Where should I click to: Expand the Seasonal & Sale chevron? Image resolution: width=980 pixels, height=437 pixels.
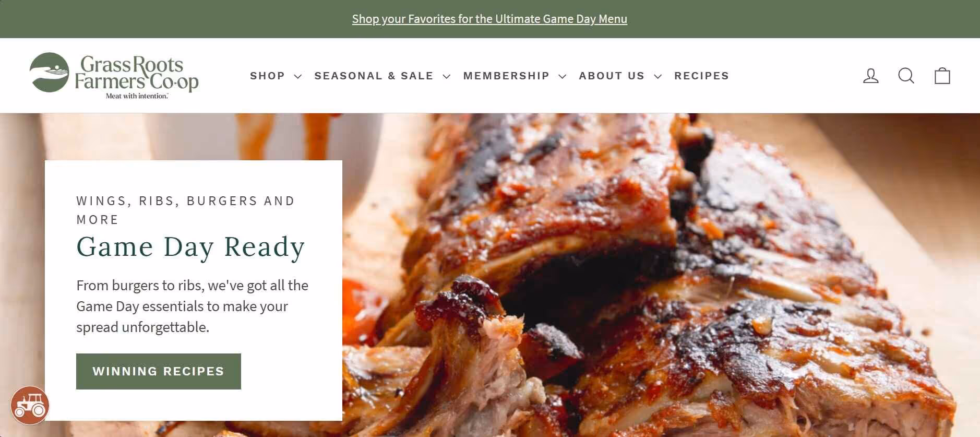point(447,76)
